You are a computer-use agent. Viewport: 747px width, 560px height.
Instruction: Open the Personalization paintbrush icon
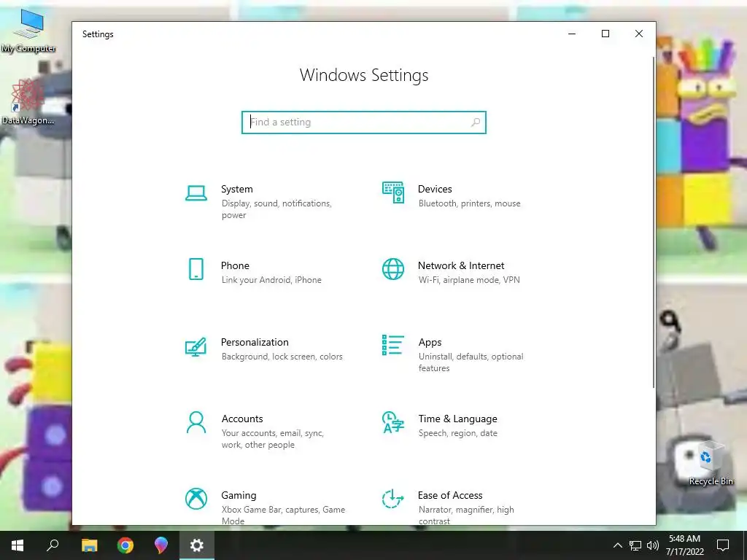click(196, 346)
